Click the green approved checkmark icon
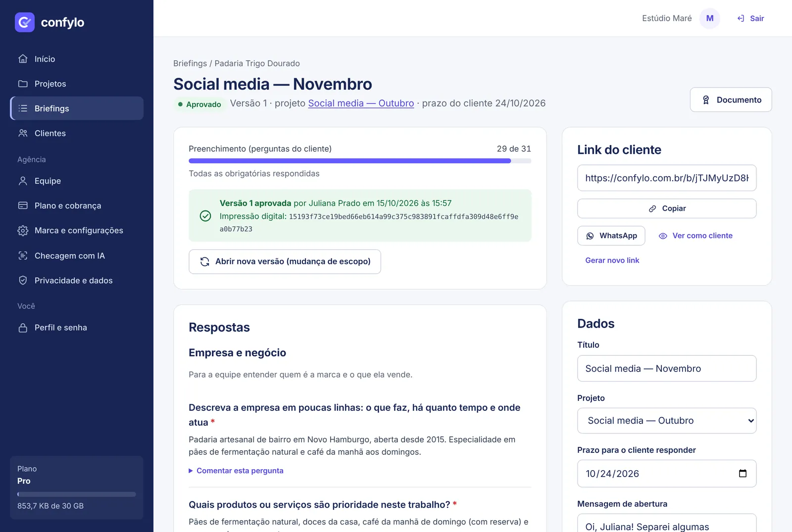The height and width of the screenshot is (532, 792). [x=205, y=216]
